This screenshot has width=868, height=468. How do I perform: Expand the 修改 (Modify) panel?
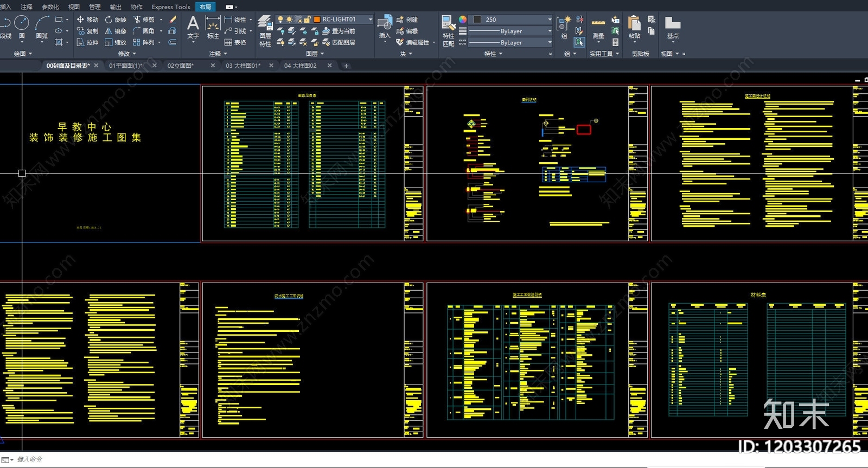tap(127, 54)
